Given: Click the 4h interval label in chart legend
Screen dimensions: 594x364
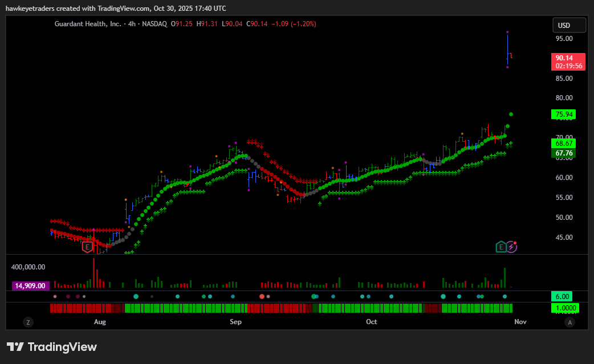Looking at the screenshot, I should click(132, 24).
